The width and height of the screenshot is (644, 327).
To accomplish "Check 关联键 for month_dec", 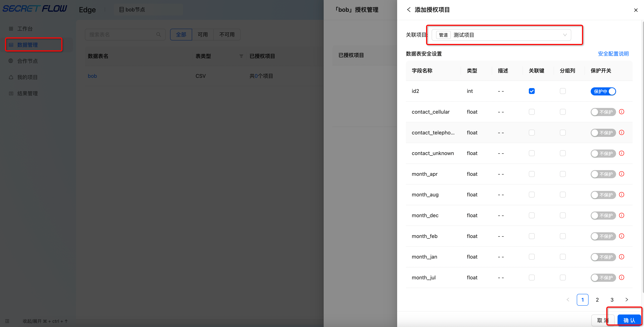I will tap(532, 215).
